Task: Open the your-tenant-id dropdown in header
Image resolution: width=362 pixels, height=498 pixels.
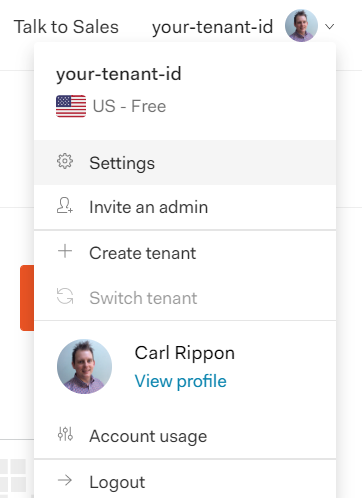Action: pyautogui.click(x=212, y=27)
